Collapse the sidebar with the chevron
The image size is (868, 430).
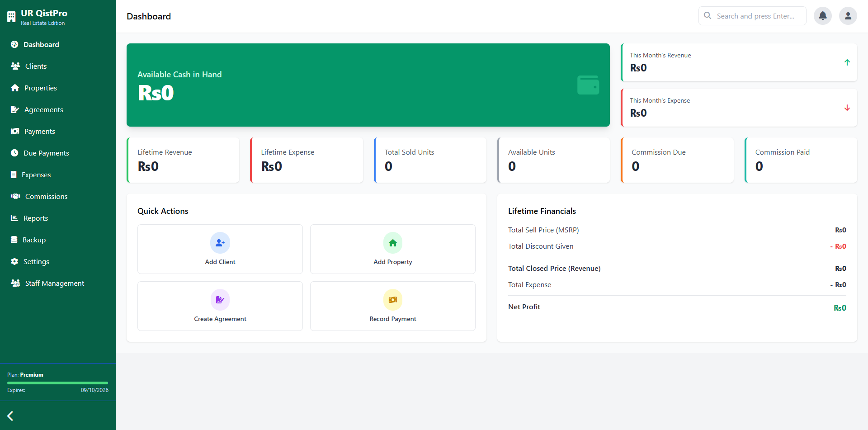click(10, 416)
